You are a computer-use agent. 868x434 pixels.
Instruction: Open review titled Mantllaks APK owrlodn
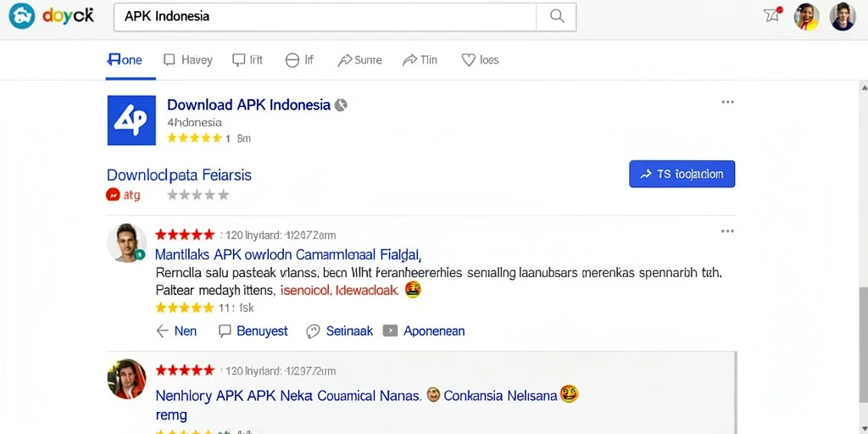(288, 254)
